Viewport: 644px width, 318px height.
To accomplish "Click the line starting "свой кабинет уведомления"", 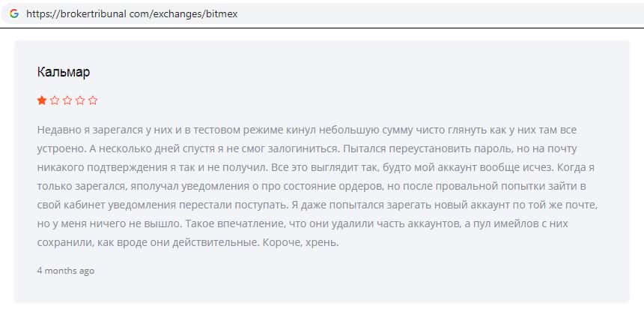I will tap(306, 205).
